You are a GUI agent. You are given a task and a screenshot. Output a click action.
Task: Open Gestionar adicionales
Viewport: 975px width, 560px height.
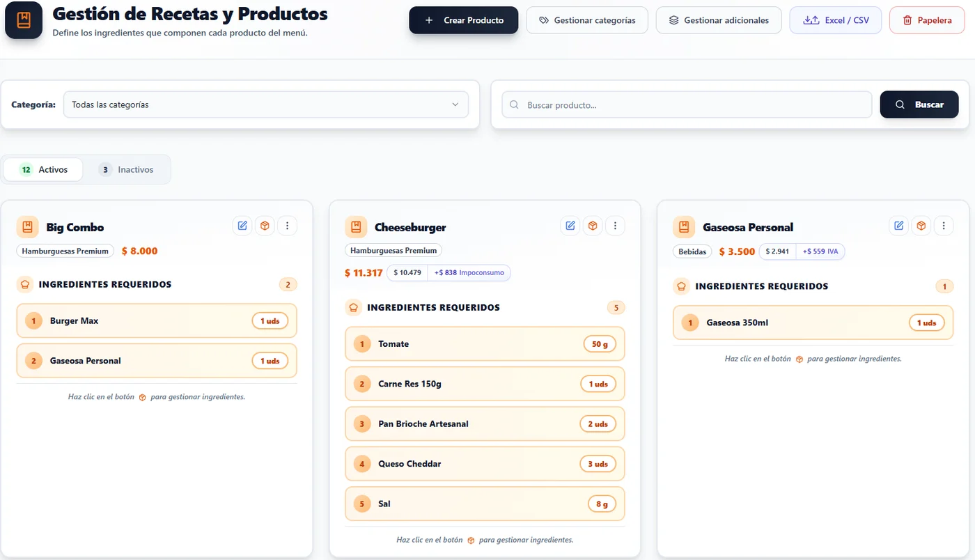click(719, 20)
